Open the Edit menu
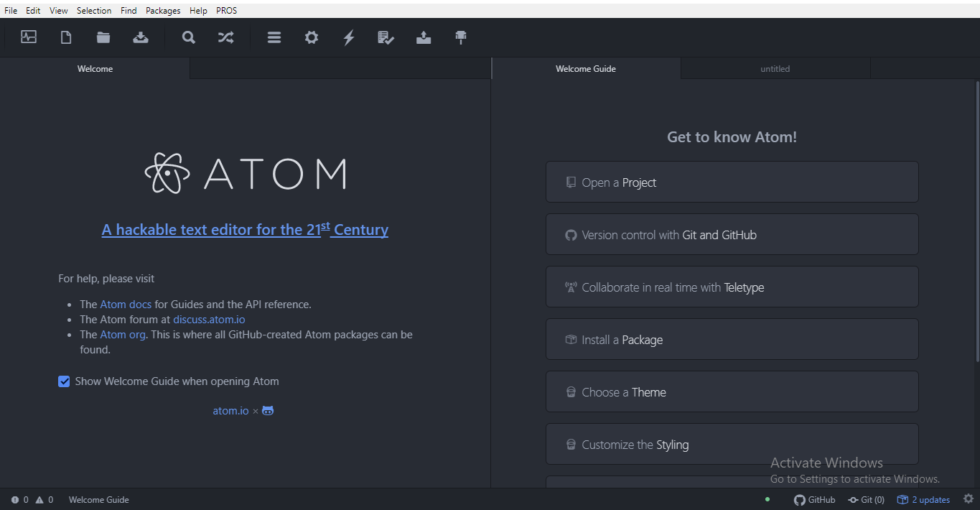The width and height of the screenshot is (980, 510). click(x=33, y=11)
